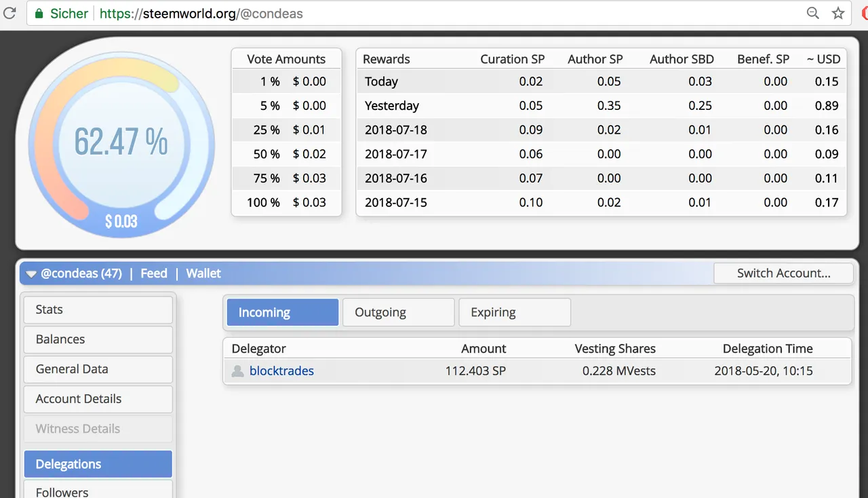Viewport: 868px width, 498px height.
Task: Click the blocktrades avatar icon
Action: pos(237,371)
